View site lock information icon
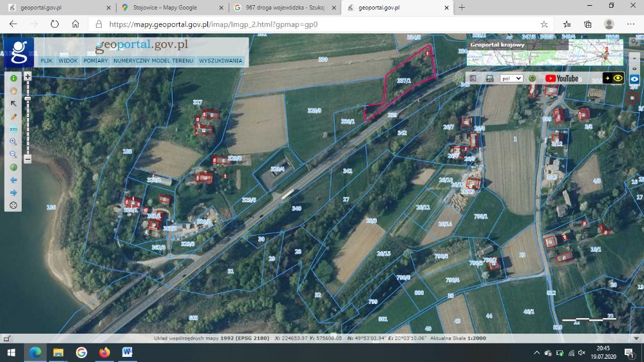 click(x=99, y=24)
